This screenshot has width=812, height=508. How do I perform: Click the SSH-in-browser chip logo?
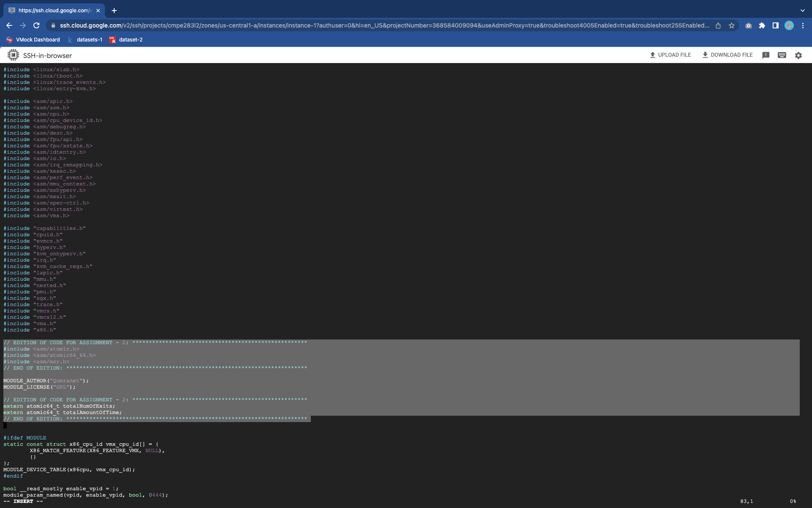[13, 55]
